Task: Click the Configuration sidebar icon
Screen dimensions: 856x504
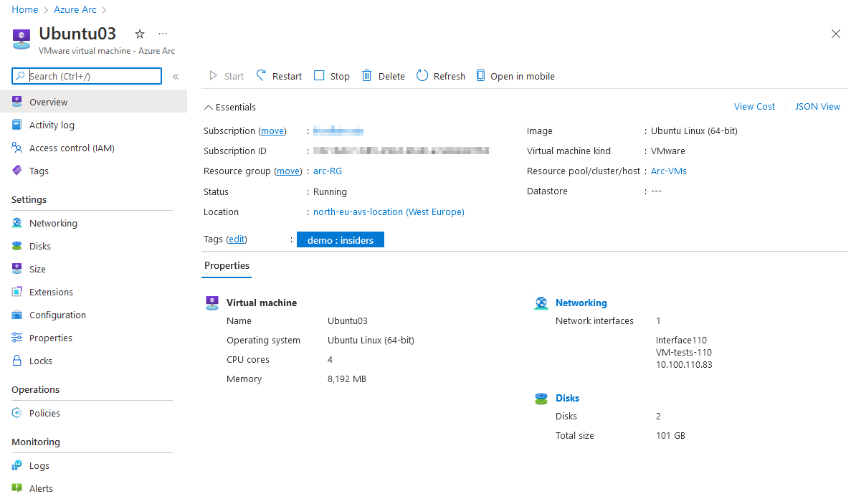Action: [17, 315]
